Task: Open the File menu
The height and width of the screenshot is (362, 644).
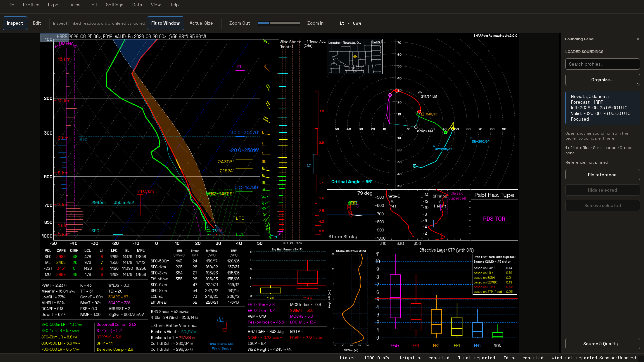Action: (11, 5)
